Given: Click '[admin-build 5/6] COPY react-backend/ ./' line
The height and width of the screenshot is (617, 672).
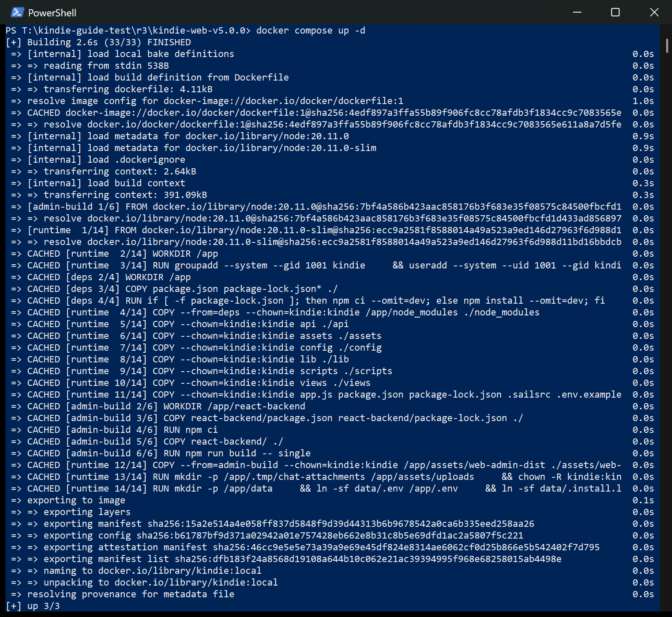Looking at the screenshot, I should [175, 441].
